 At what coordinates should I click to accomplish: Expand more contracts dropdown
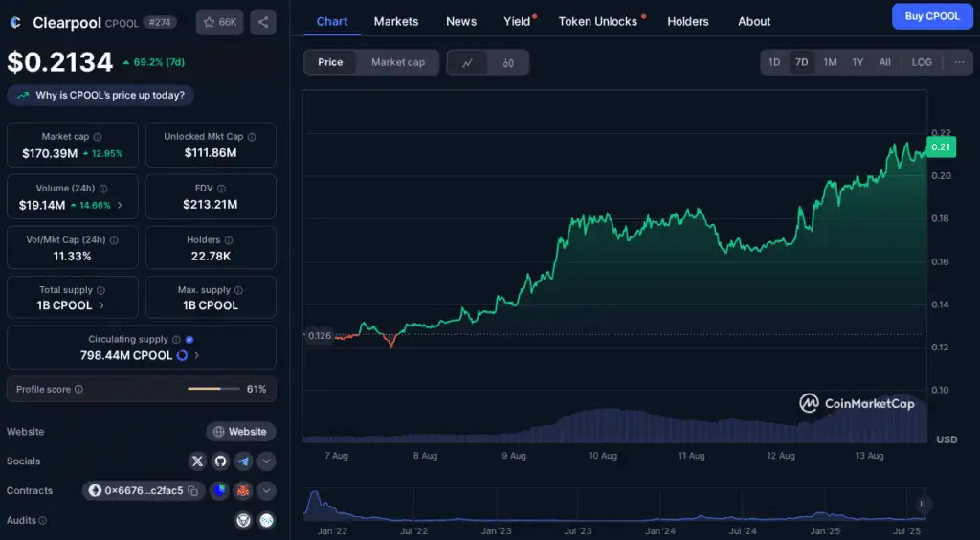(266, 490)
